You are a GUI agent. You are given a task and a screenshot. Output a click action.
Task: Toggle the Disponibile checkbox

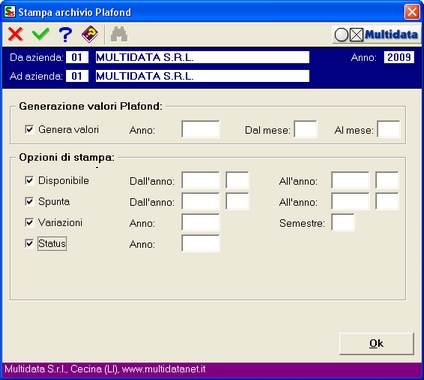pyautogui.click(x=29, y=180)
